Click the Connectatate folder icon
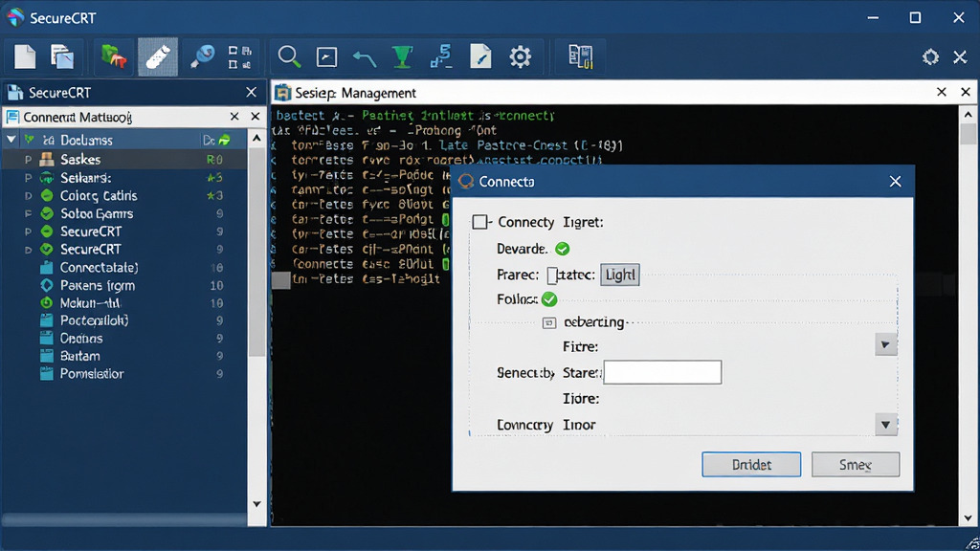The image size is (980, 551). [x=46, y=268]
